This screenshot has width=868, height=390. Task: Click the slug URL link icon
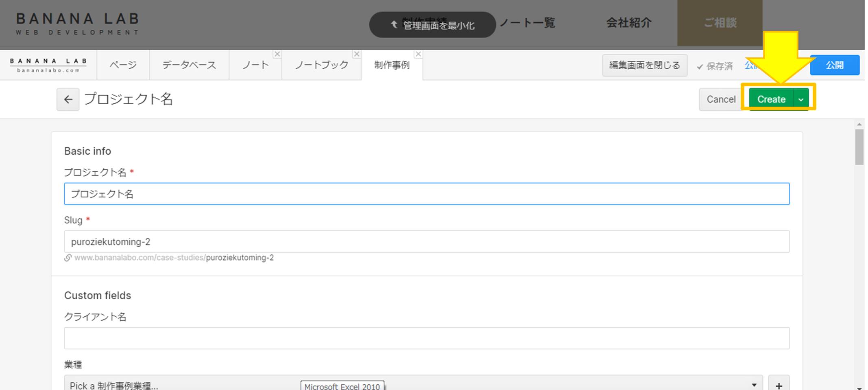[68, 258]
